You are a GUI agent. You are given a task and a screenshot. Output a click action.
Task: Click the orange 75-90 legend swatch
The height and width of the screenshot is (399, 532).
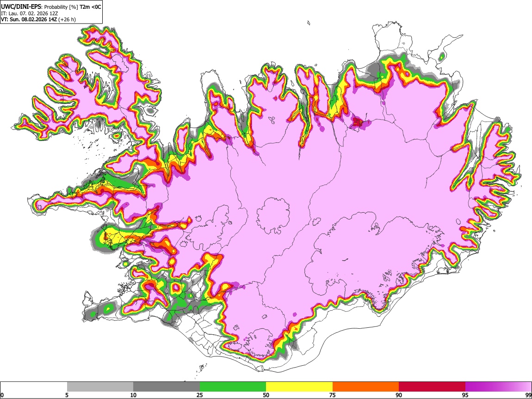point(365,387)
